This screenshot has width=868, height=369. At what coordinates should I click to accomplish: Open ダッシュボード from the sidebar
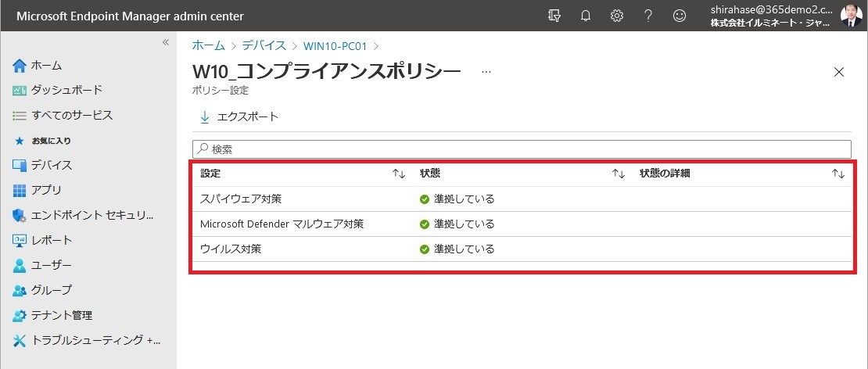(66, 90)
